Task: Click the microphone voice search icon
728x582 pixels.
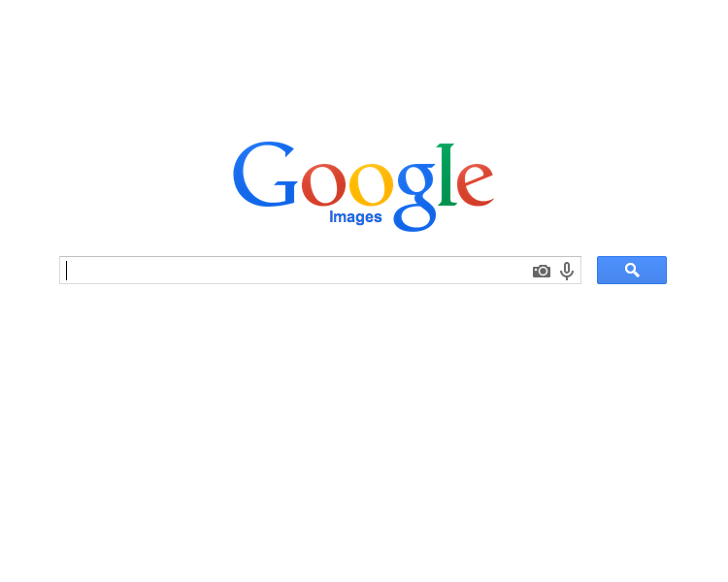Action: point(567,271)
